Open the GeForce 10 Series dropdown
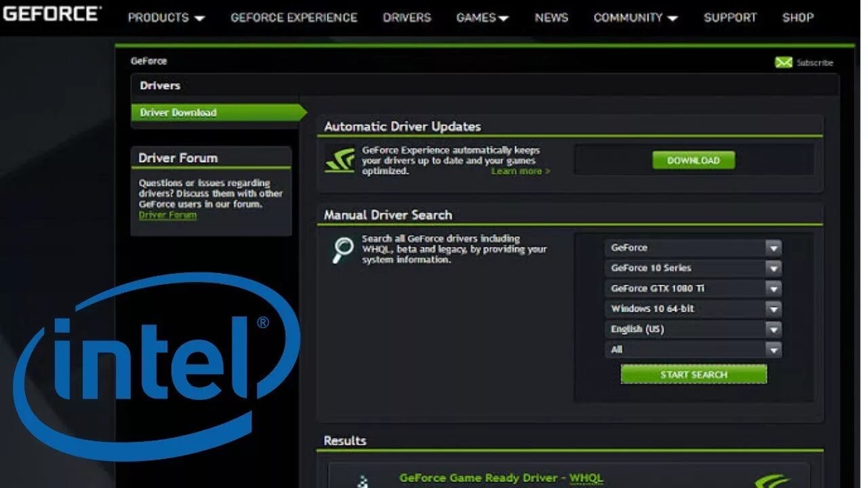Screen dimensions: 868x488 [692, 268]
